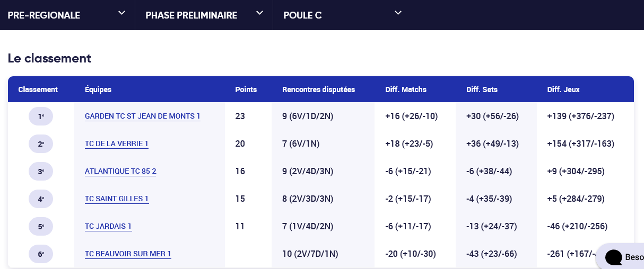The width and height of the screenshot is (644, 269).
Task: Click the 4th place rank badge
Action: pyautogui.click(x=41, y=199)
